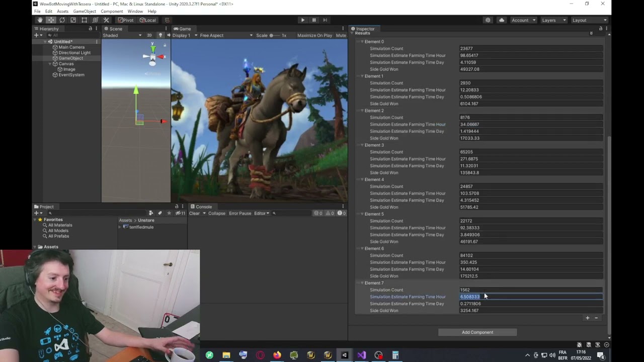Viewport: 644px width, 362px height.
Task: Open Console Editor dropdown
Action: [x=262, y=213]
